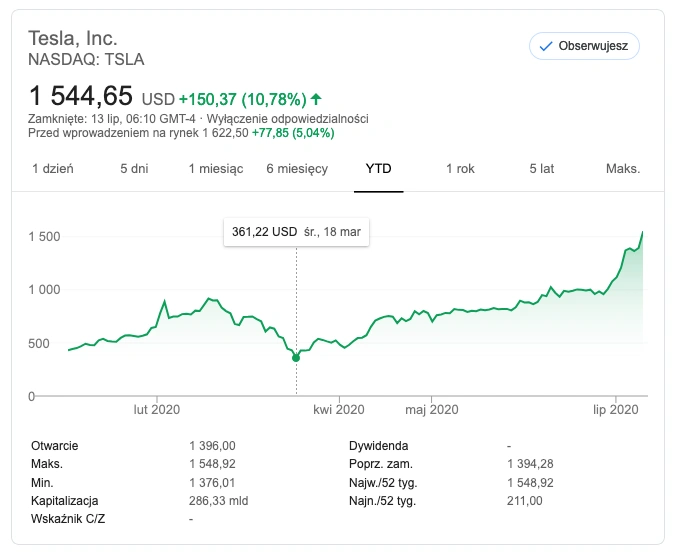Select the 6 miesięcy range tab

tap(297, 169)
